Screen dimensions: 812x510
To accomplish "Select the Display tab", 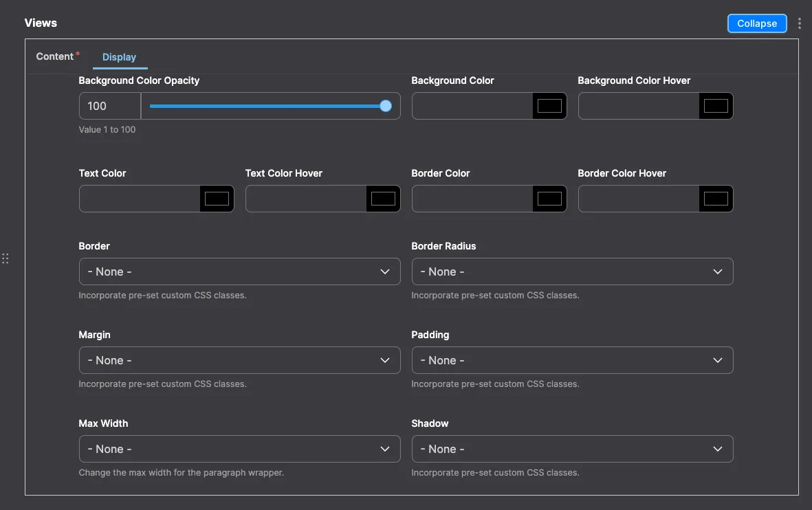I will pyautogui.click(x=119, y=57).
